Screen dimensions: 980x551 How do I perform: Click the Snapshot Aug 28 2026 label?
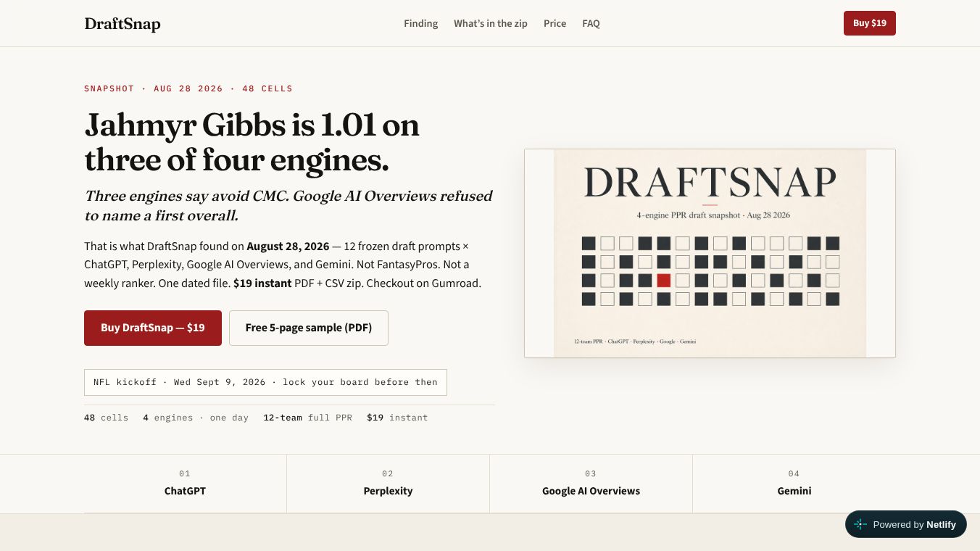point(188,88)
